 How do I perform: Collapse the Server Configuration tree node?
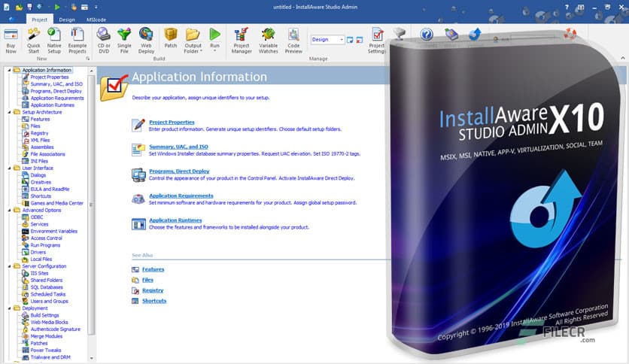9,266
